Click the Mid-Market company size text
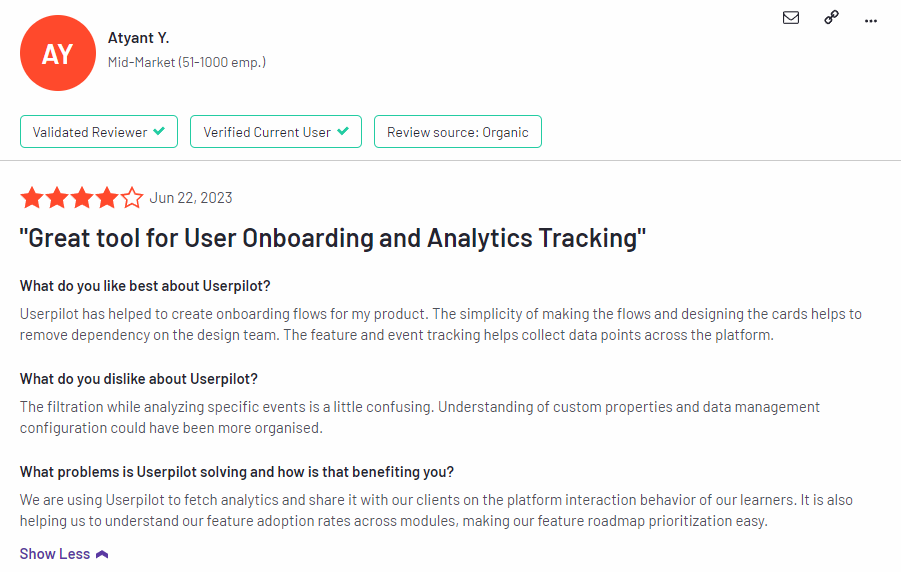The height and width of the screenshot is (572, 901). coord(187,62)
